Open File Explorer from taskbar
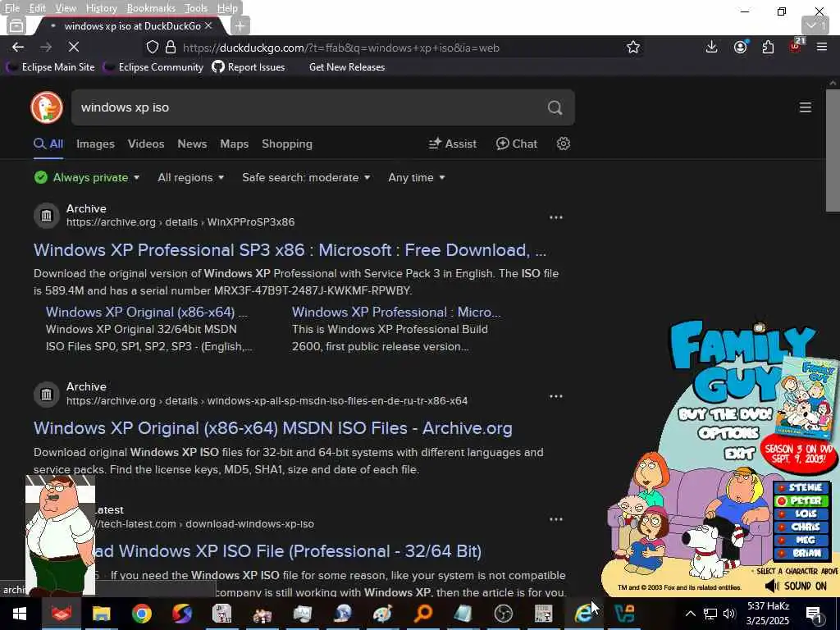 pos(101,614)
